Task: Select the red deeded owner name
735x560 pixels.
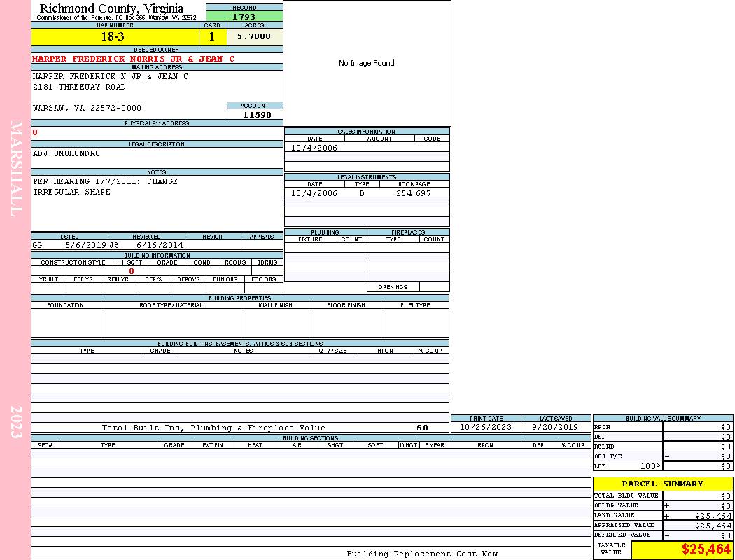Action: pyautogui.click(x=133, y=59)
